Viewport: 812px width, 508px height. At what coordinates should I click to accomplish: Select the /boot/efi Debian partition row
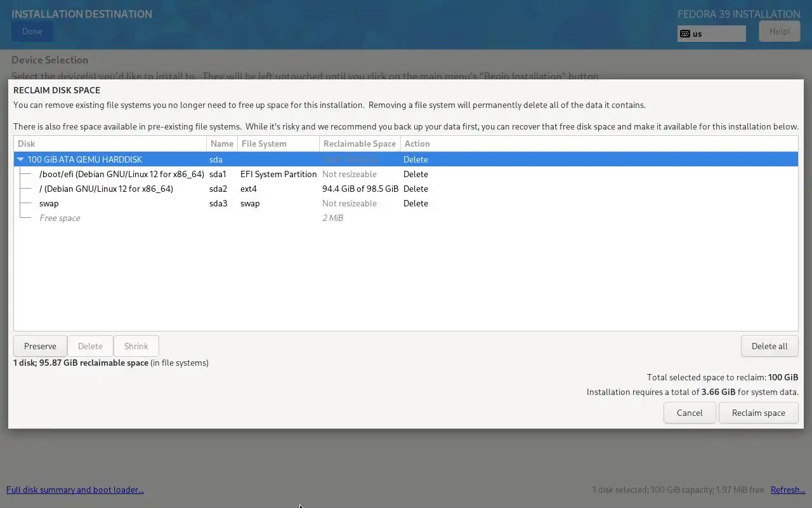pyautogui.click(x=406, y=174)
